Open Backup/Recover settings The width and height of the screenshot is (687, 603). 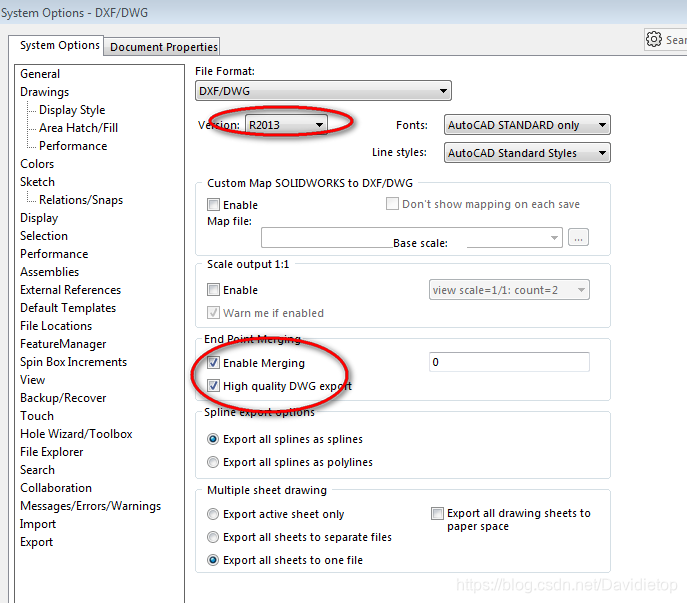(63, 397)
